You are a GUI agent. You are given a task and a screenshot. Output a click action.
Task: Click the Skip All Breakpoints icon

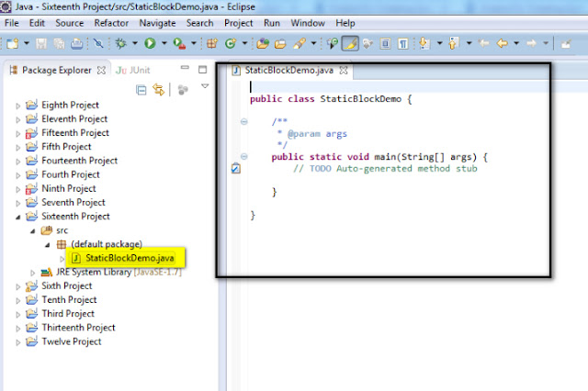pos(98,43)
